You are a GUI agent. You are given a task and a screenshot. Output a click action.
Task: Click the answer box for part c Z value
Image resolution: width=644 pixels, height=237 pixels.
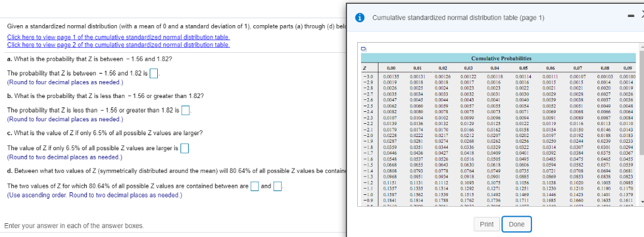184,148
